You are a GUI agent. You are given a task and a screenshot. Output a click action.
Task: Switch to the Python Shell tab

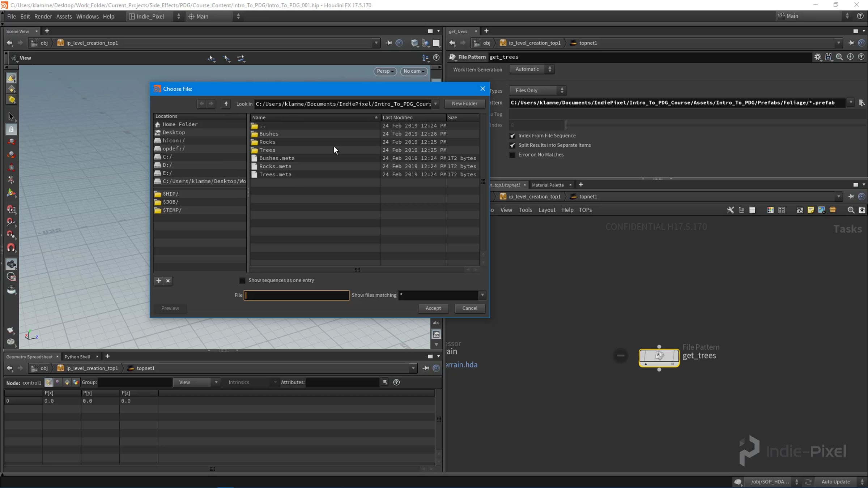[77, 356]
